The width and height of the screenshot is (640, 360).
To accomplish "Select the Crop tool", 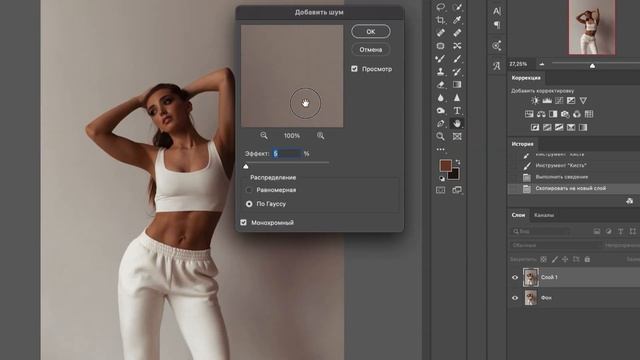I will tap(440, 20).
